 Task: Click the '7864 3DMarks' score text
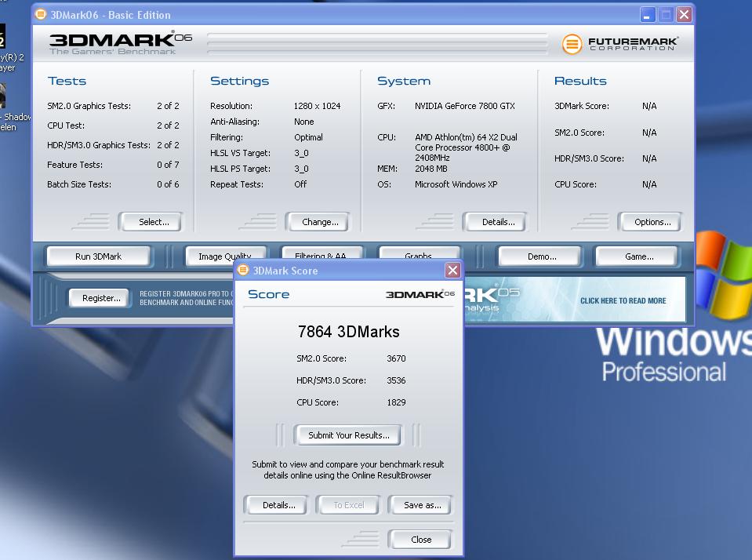pos(349,332)
